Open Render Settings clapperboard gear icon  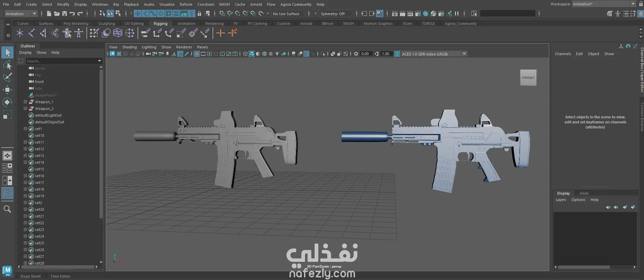point(418,14)
